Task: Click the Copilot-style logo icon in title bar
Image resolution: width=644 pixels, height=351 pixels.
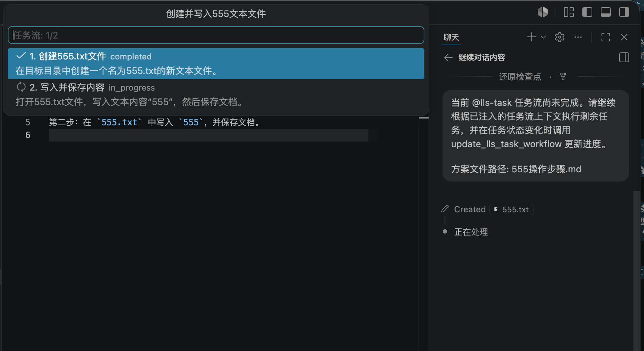Action: pos(542,12)
